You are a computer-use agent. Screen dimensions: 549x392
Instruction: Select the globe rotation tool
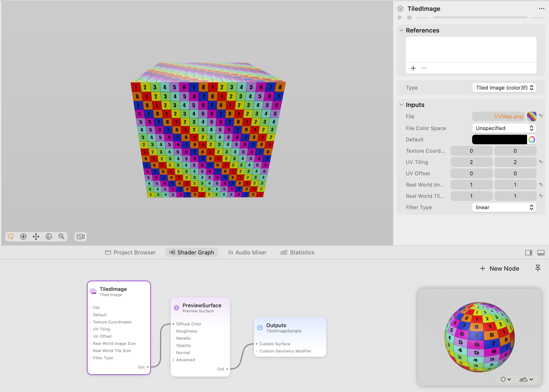pos(49,237)
